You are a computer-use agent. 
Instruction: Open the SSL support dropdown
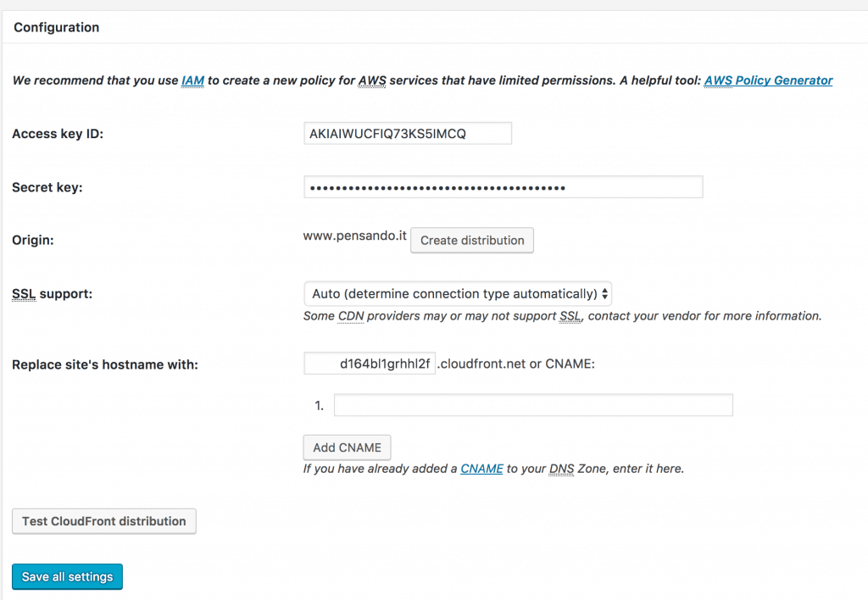tap(458, 294)
